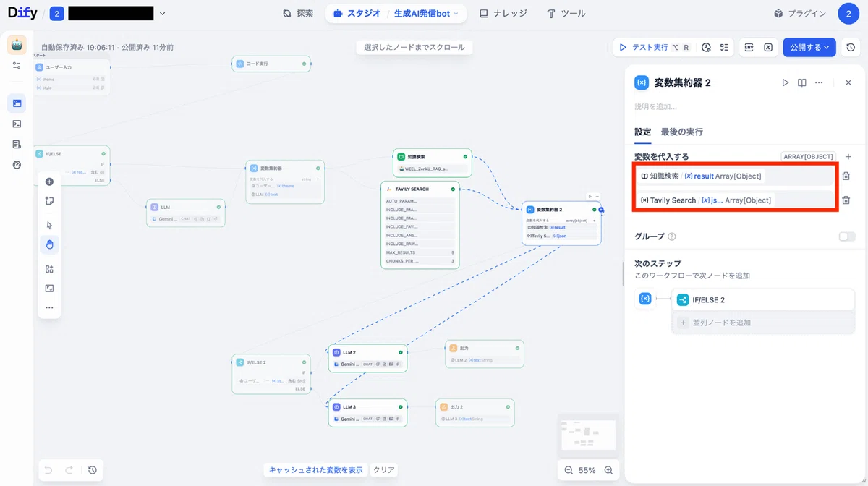Open the ENV environment variables icon
Image resolution: width=868 pixels, height=486 pixels.
click(749, 47)
